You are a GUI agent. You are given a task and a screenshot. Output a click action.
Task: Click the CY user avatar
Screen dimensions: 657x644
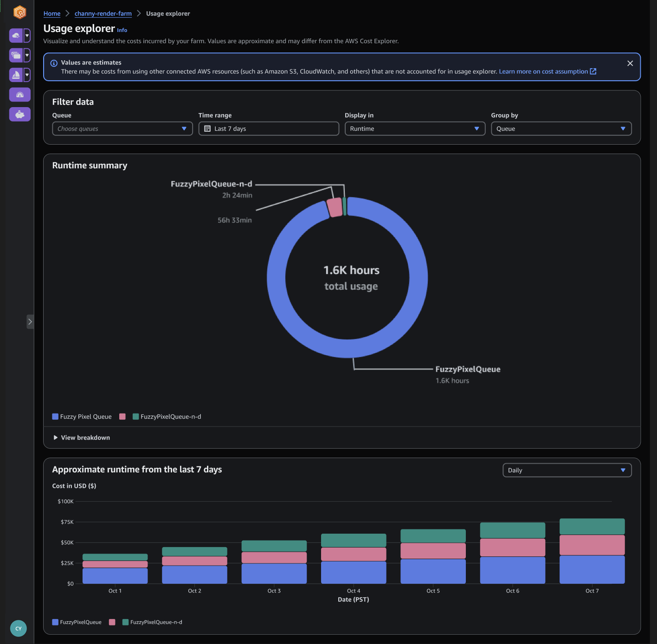click(19, 629)
